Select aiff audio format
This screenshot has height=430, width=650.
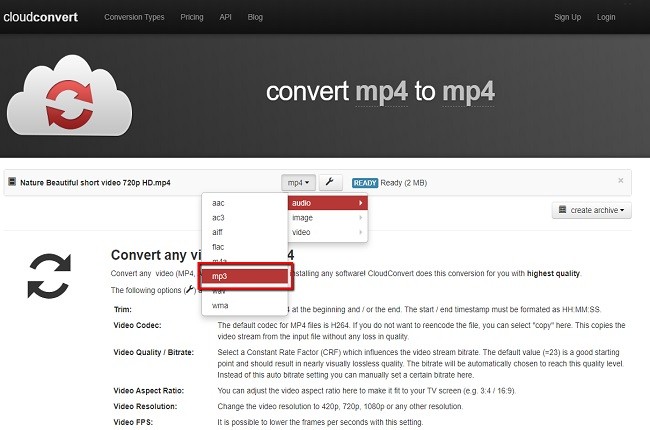click(245, 232)
